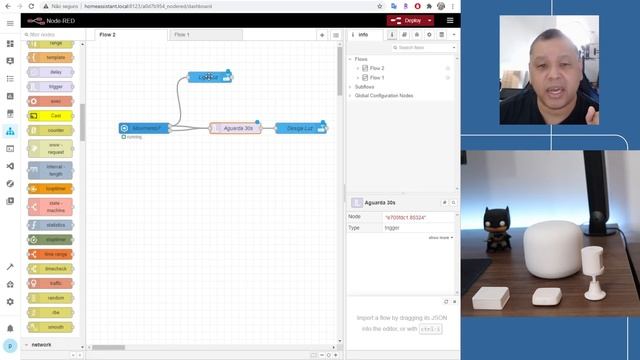
Task: Toggle Flow 2 enabled state in outline
Action: [x=448, y=68]
